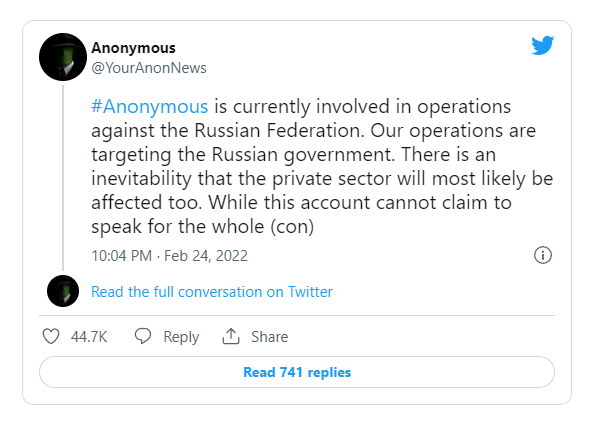Open Anonymous profile avatar at top
This screenshot has height=424, width=599.
pyautogui.click(x=63, y=57)
